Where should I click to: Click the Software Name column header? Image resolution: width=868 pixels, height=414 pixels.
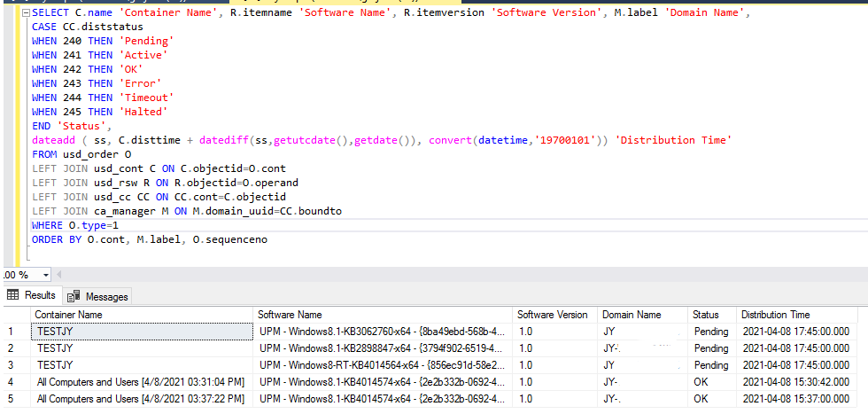290,315
